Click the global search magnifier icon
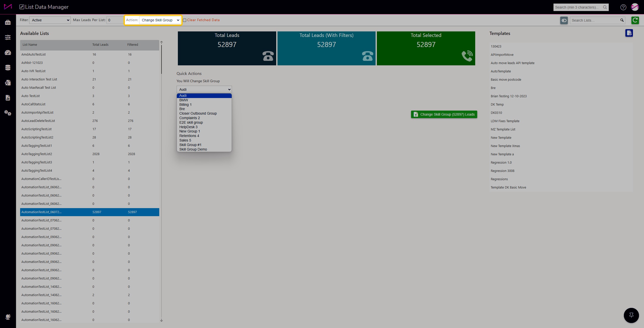The image size is (644, 328). pos(605,7)
